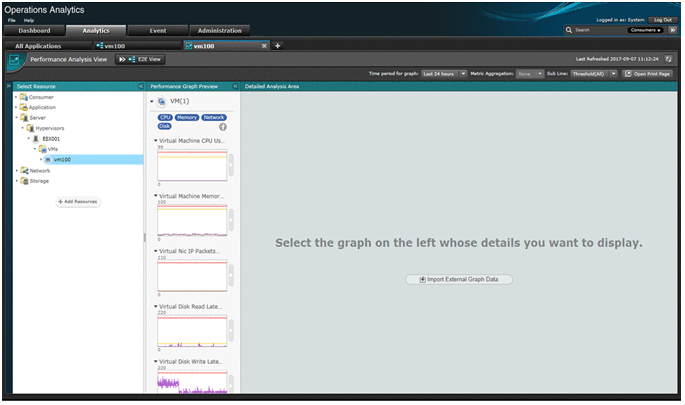685x405 pixels.
Task: Toggle the Network metric filter
Action: (214, 118)
